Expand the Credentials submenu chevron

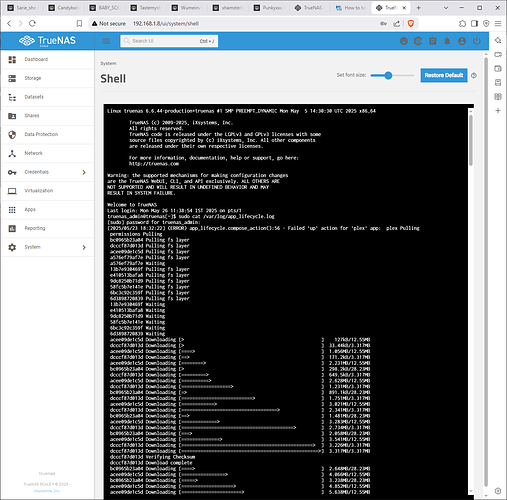(84, 172)
